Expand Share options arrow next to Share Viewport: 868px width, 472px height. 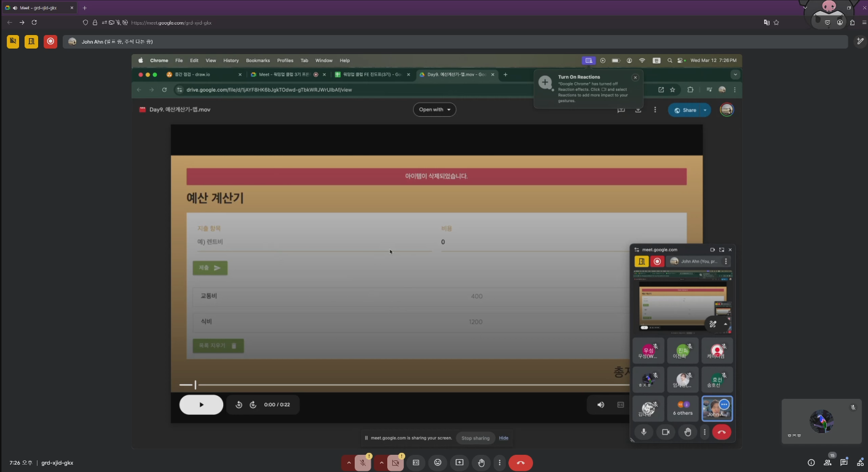pos(705,110)
